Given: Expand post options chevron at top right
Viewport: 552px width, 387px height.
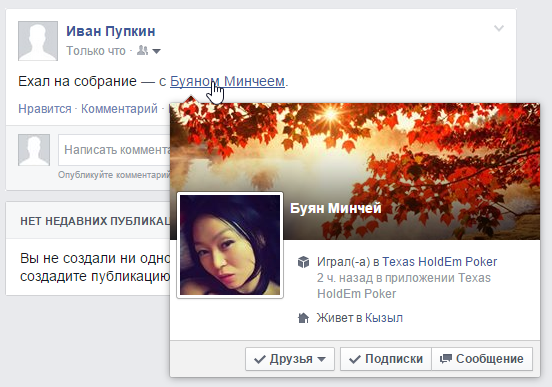Looking at the screenshot, I should click(498, 28).
